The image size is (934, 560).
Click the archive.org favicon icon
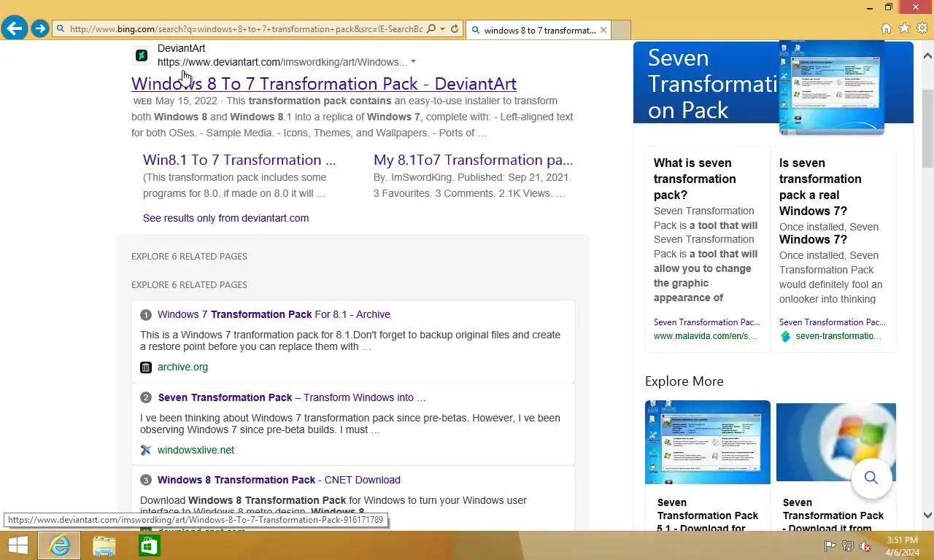coord(146,367)
